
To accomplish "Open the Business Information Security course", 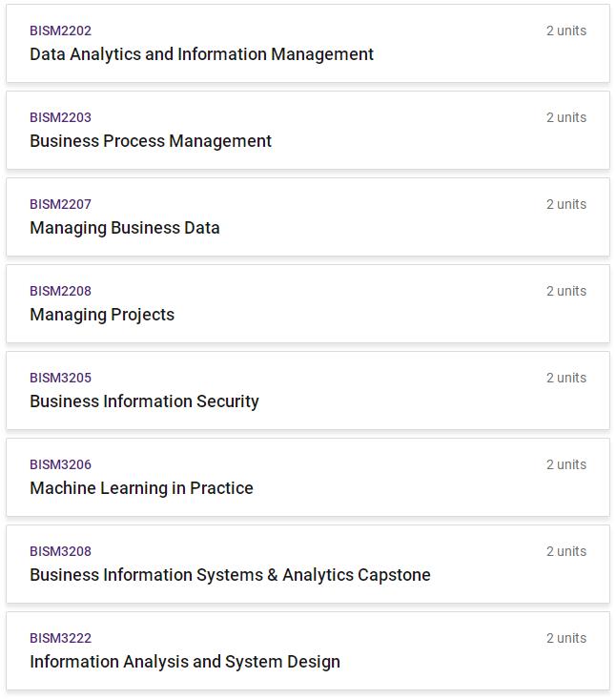I will [x=144, y=401].
